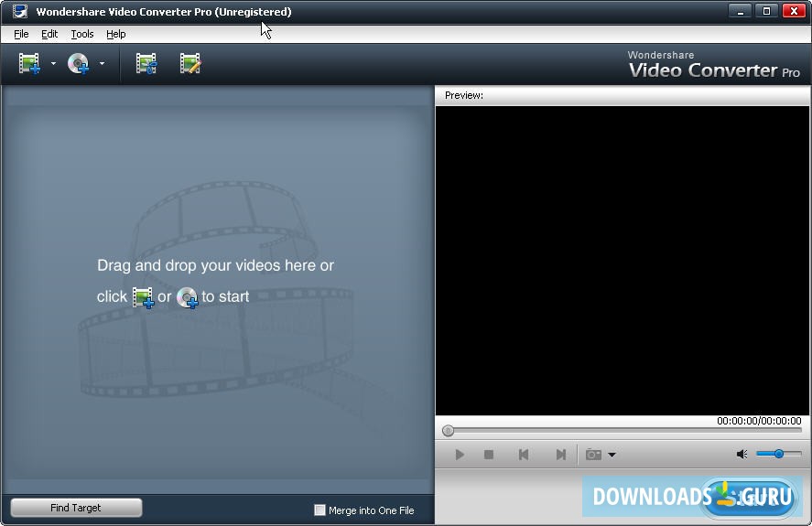812x526 pixels.
Task: Click the volume slider handle
Action: tap(779, 454)
